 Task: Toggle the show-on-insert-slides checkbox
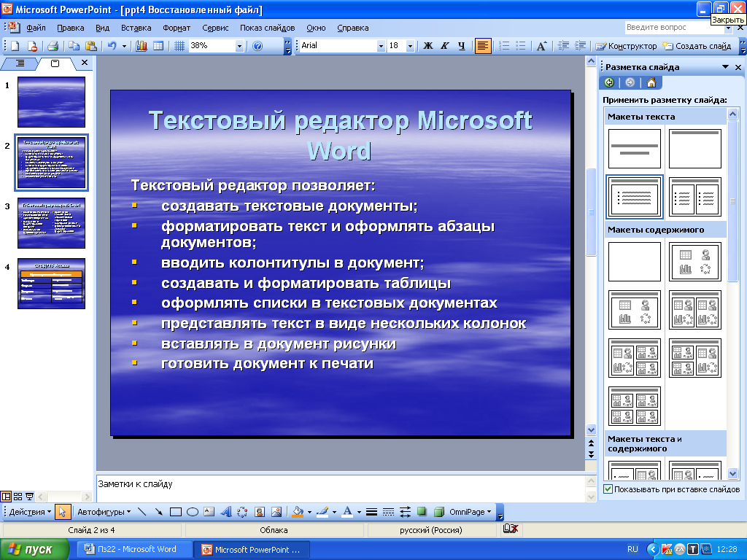[x=608, y=489]
